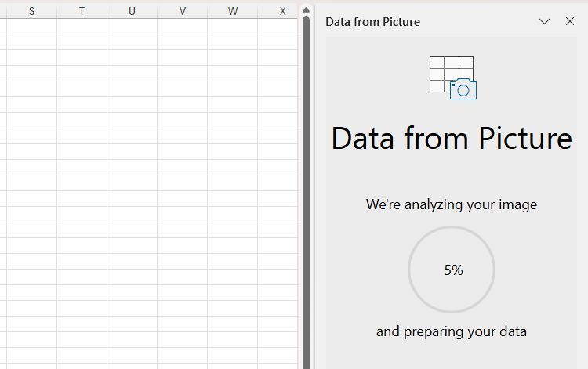Click the Data from Picture pane title
The image size is (588, 369).
point(372,22)
